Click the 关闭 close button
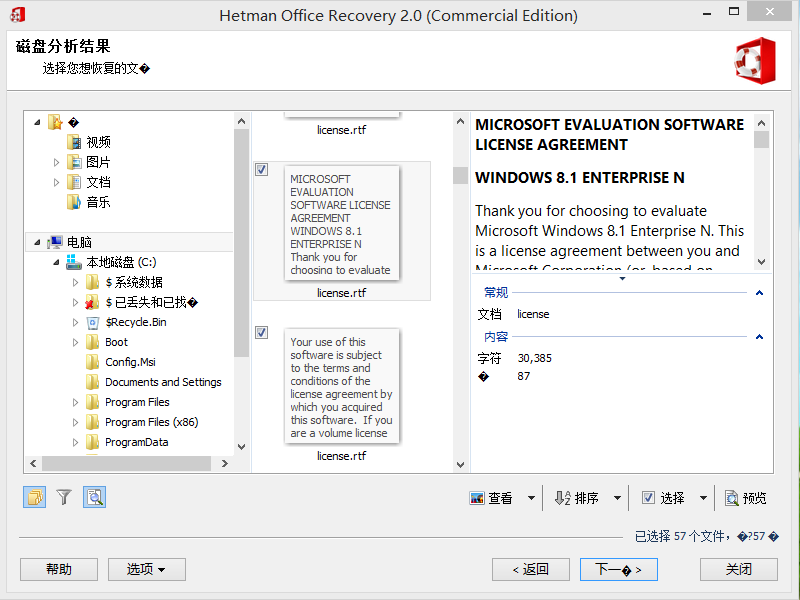 739,569
